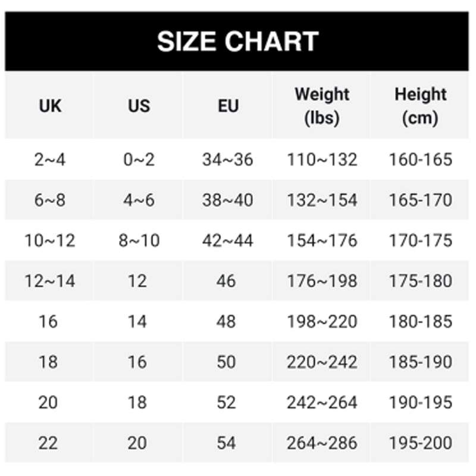Click the SIZE CHART title banner

(x=238, y=42)
